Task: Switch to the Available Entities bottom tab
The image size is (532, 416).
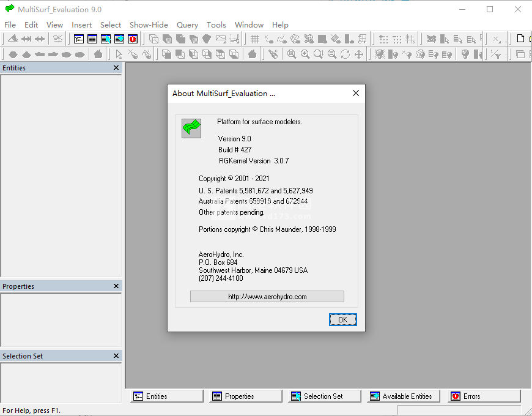Action: 404,396
